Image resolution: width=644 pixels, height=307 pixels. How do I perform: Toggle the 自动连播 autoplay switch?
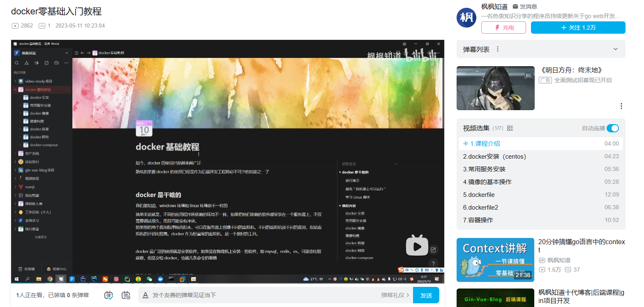coord(612,128)
